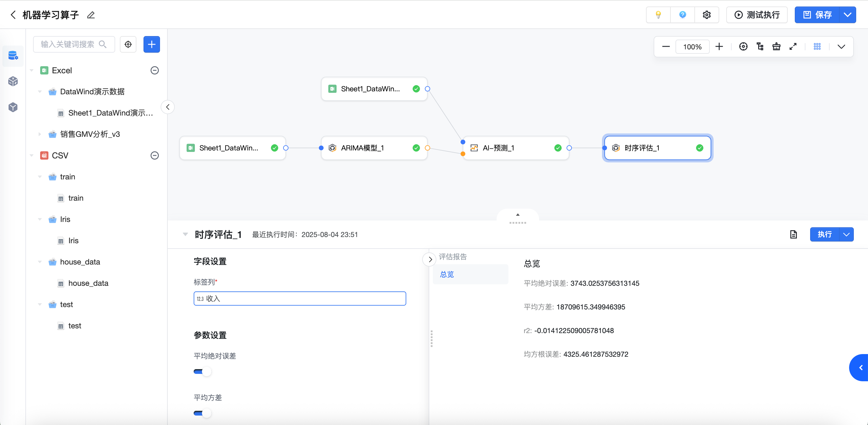Remove CSV group with the minus circle
Screen dimensions: 868x425
[155, 155]
